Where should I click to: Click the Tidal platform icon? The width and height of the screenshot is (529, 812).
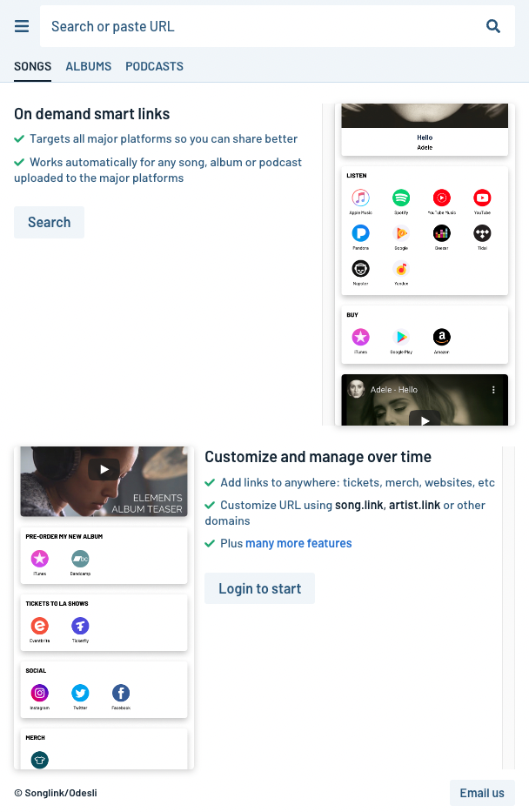click(x=482, y=233)
